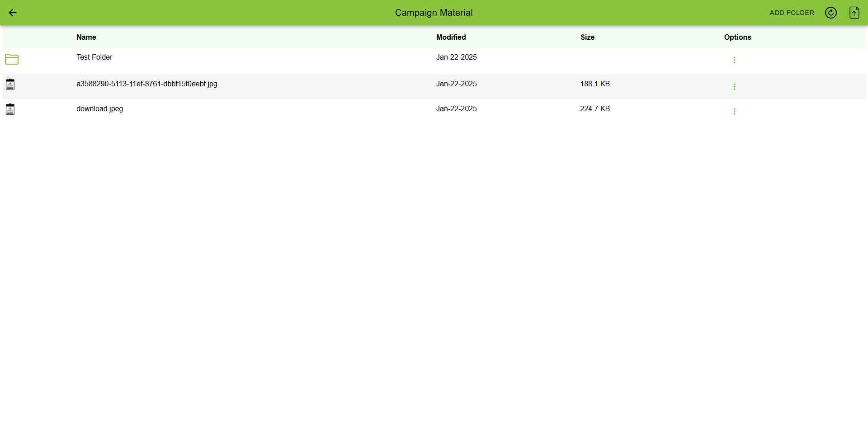Open the Test Folder folder icon

(x=12, y=59)
